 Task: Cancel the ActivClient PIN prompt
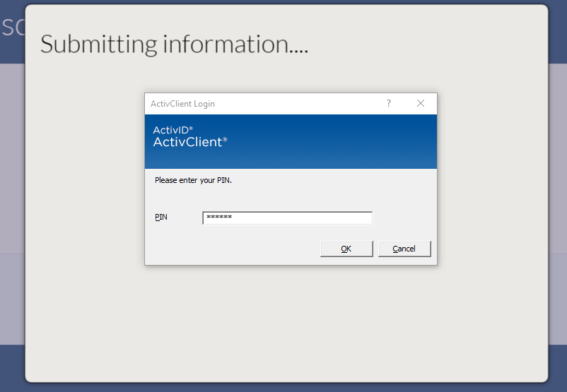[x=404, y=249]
